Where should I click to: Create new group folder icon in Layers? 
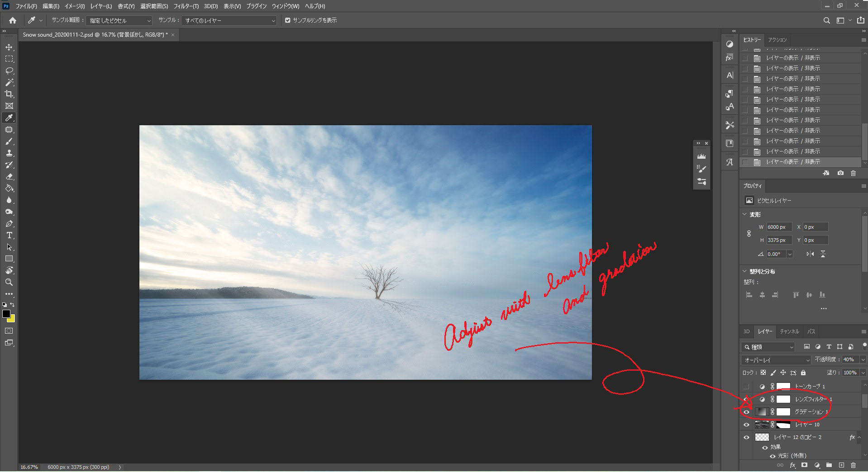(829, 465)
